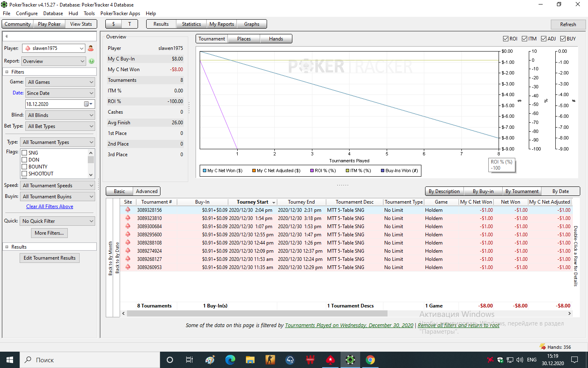Click the Windows search box
Screen dimensions: 588x368
tap(90, 360)
